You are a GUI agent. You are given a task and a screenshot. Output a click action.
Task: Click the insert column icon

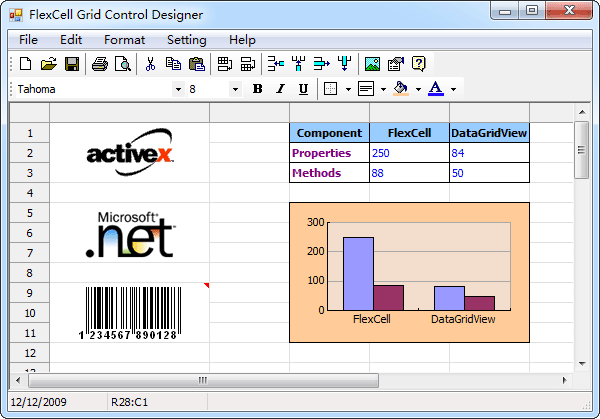coord(298,64)
